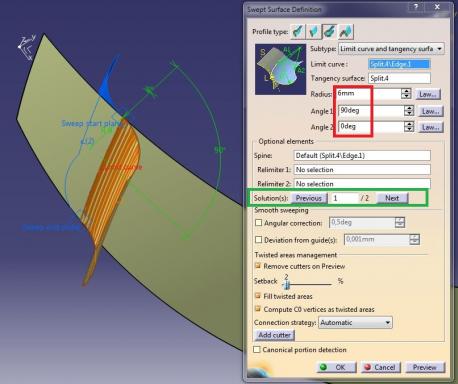The width and height of the screenshot is (458, 384).
Task: Click the Law button next to Radius
Action: [428, 94]
